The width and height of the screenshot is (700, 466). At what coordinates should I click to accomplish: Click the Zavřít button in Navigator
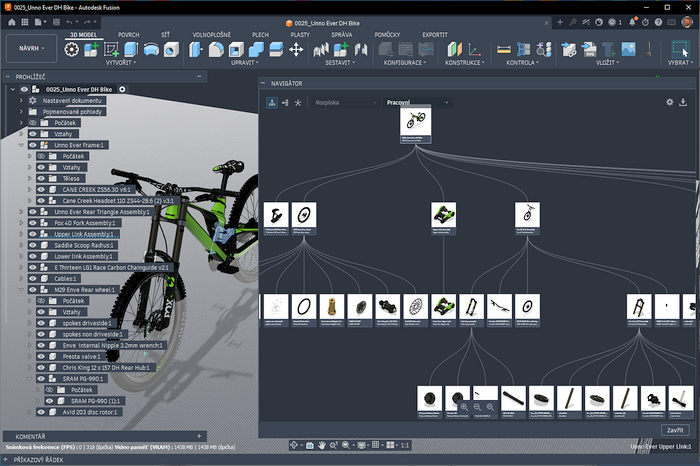click(675, 430)
